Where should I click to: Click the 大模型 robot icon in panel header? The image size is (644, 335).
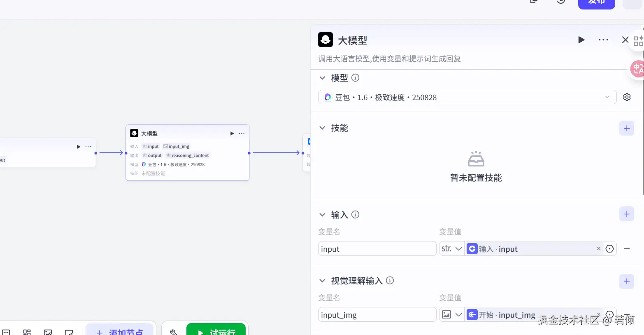(x=325, y=40)
